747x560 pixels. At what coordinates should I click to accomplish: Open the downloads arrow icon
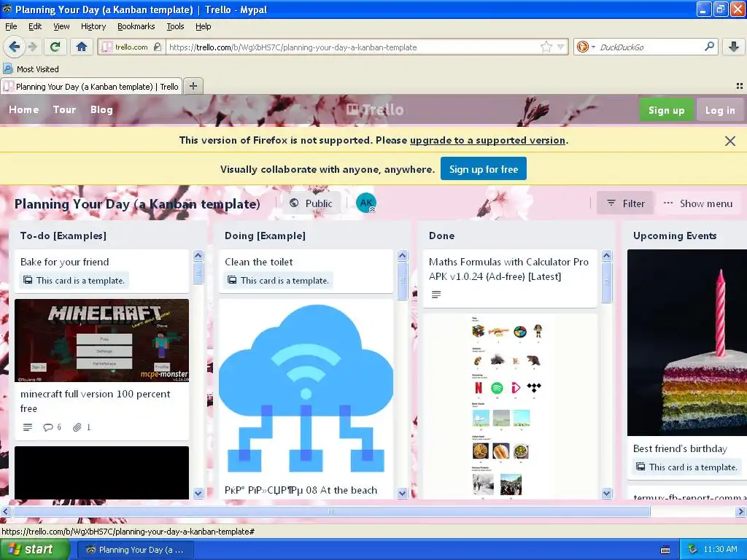(x=734, y=47)
